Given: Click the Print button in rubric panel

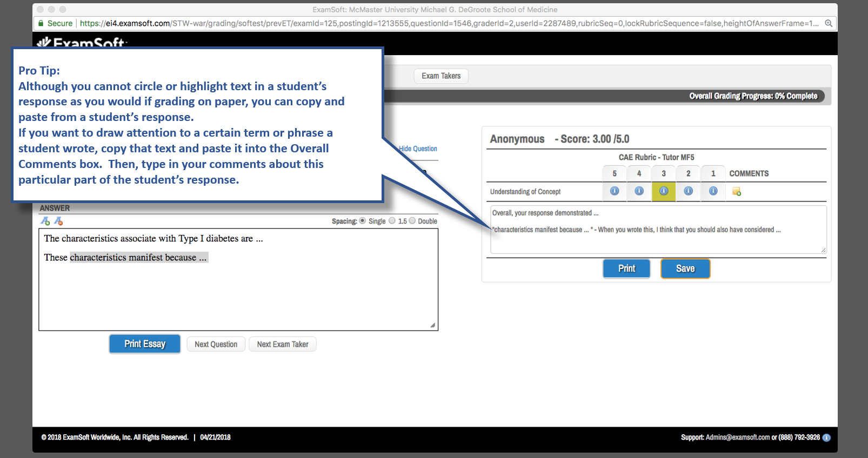Looking at the screenshot, I should point(626,268).
